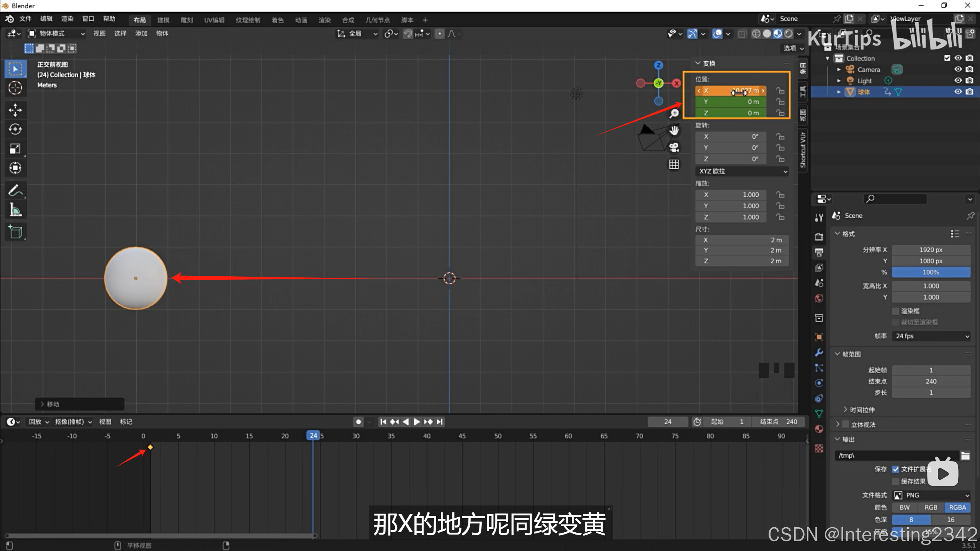Toggle camera view using the camera gizmo icon
The image size is (980, 551).
point(674,147)
